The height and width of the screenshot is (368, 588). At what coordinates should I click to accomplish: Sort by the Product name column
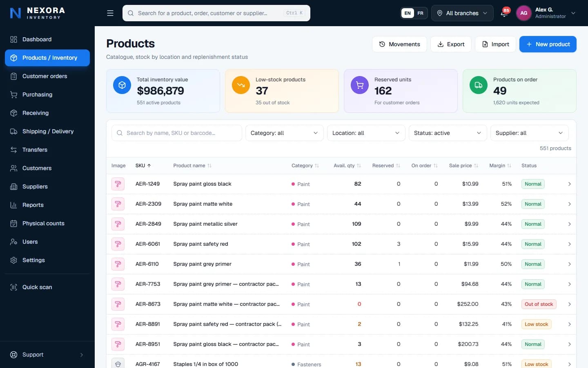[x=192, y=166]
